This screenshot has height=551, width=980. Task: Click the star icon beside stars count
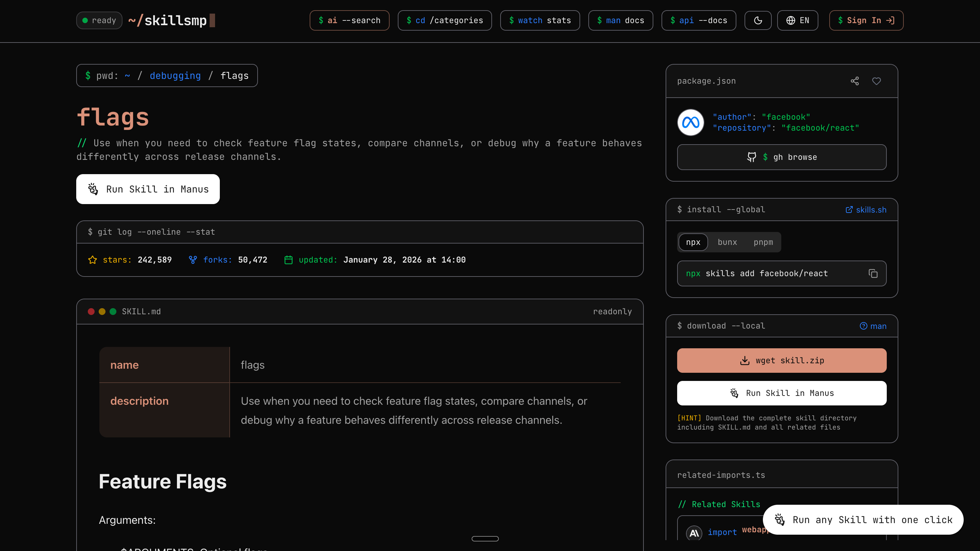93,260
